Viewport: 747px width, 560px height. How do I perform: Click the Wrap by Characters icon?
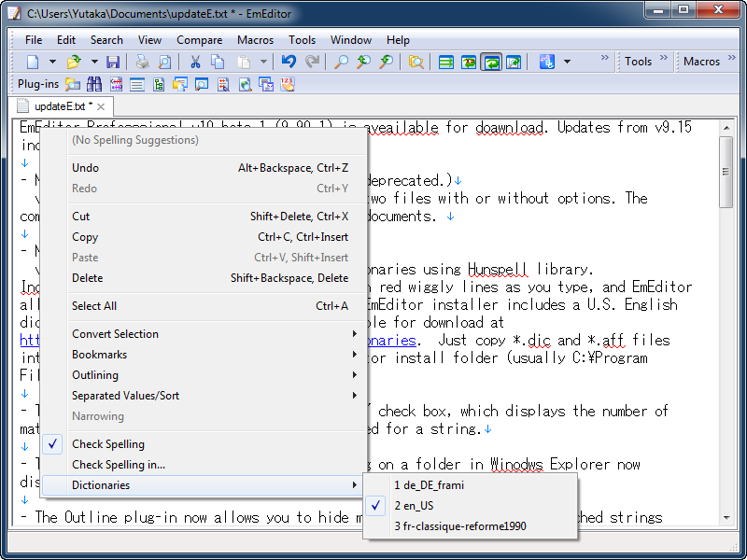(469, 62)
